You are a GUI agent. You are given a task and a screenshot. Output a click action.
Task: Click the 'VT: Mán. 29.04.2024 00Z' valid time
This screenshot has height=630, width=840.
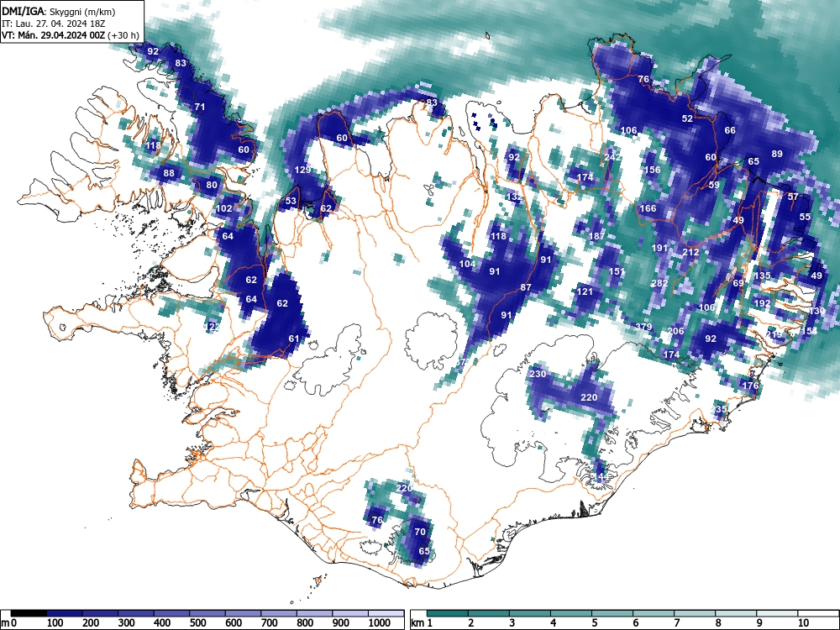click(54, 35)
